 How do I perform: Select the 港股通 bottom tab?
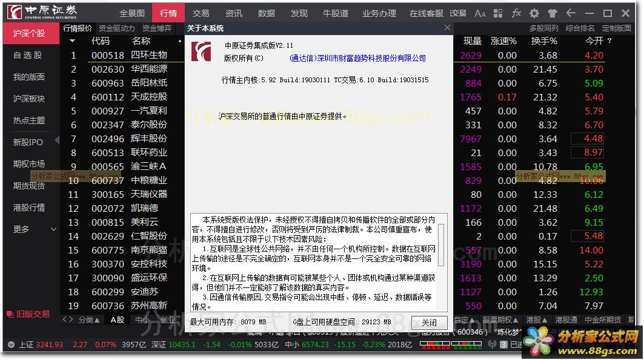[x=566, y=320]
